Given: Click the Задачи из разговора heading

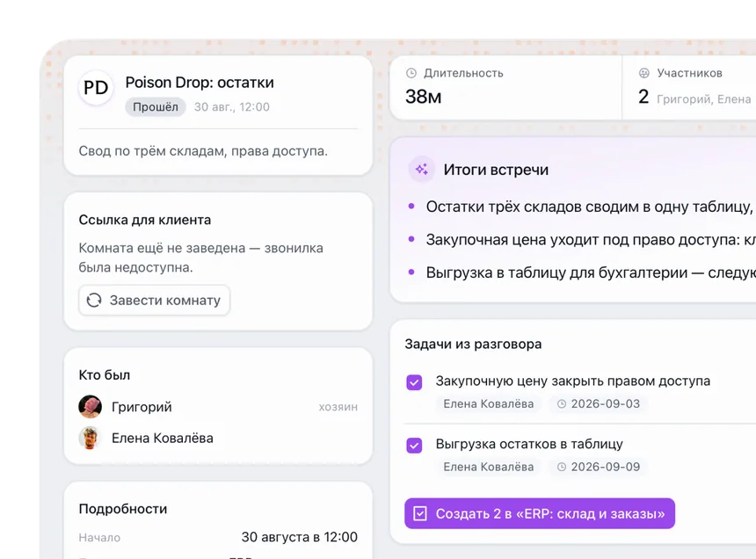Looking at the screenshot, I should pos(473,344).
